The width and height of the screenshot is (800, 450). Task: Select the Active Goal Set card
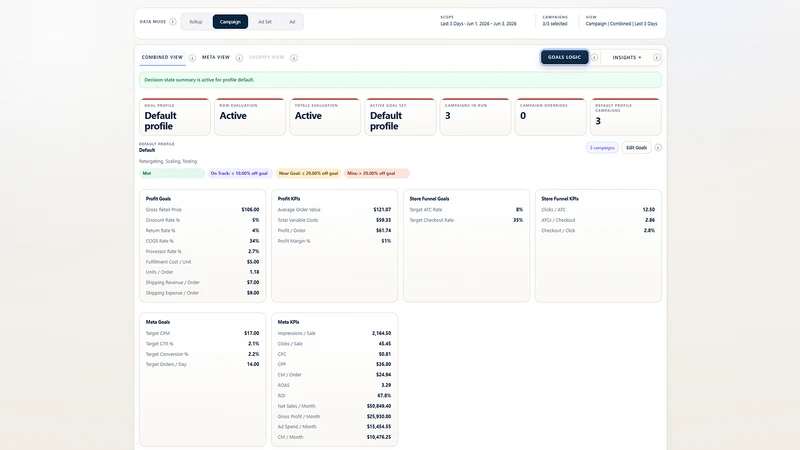(400, 117)
